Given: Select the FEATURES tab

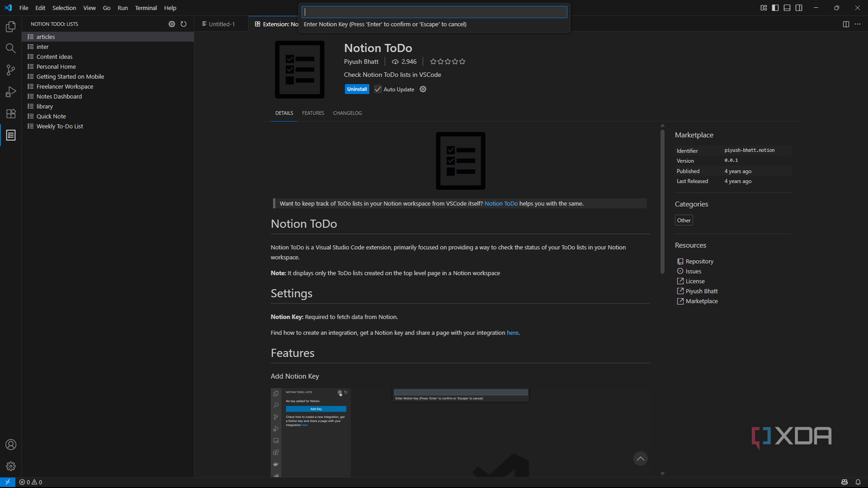Looking at the screenshot, I should point(313,113).
